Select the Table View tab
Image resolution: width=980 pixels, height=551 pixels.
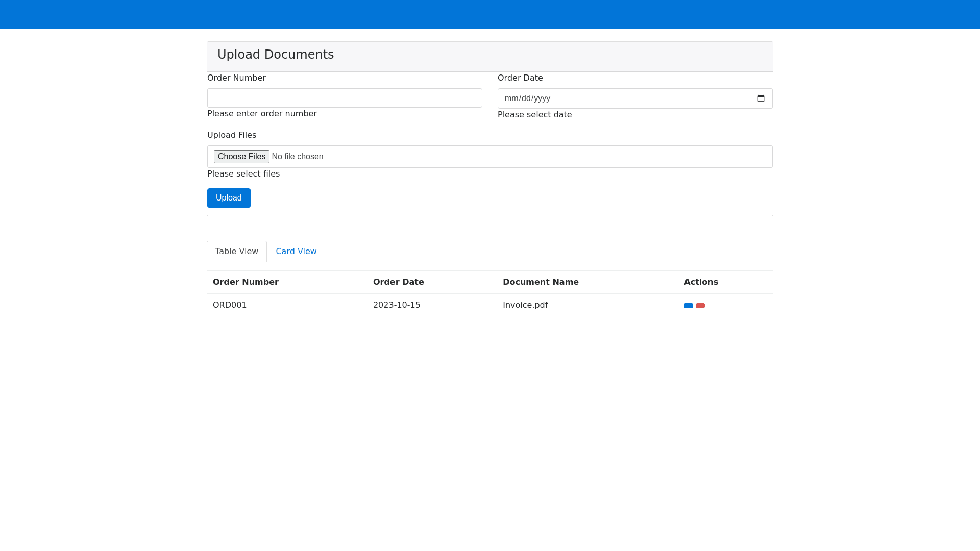237,252
